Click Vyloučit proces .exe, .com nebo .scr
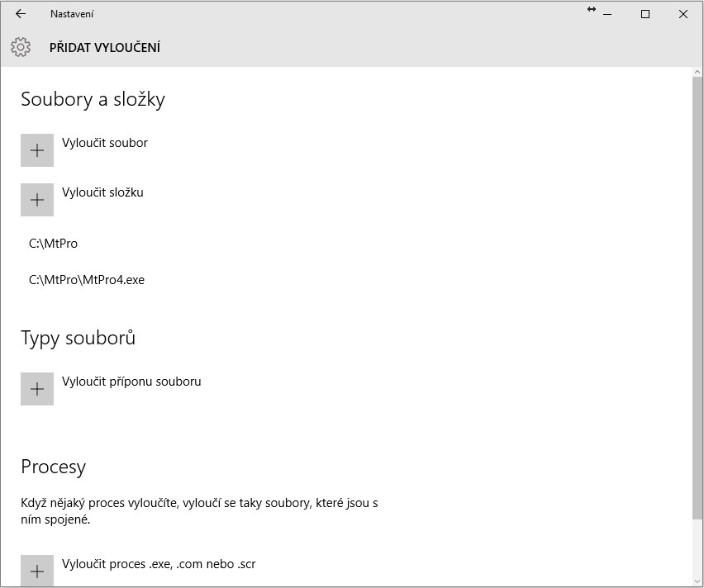704x588 pixels. 159,563
